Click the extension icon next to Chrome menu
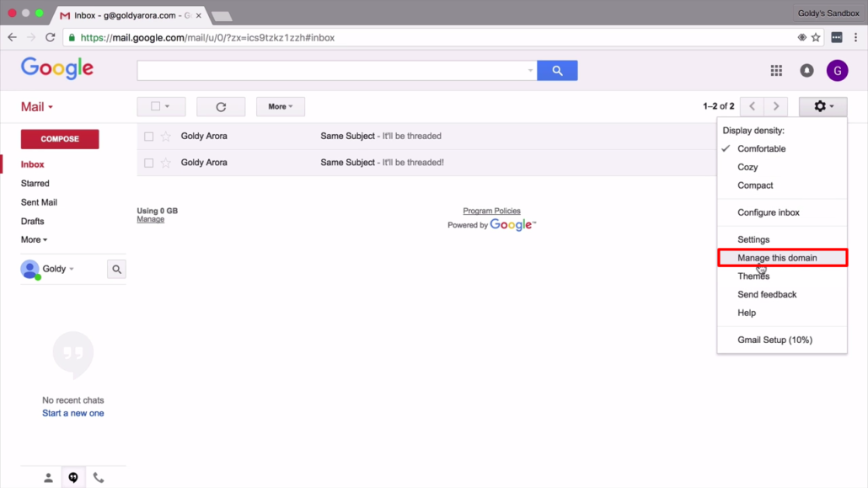868x488 pixels. [x=837, y=38]
